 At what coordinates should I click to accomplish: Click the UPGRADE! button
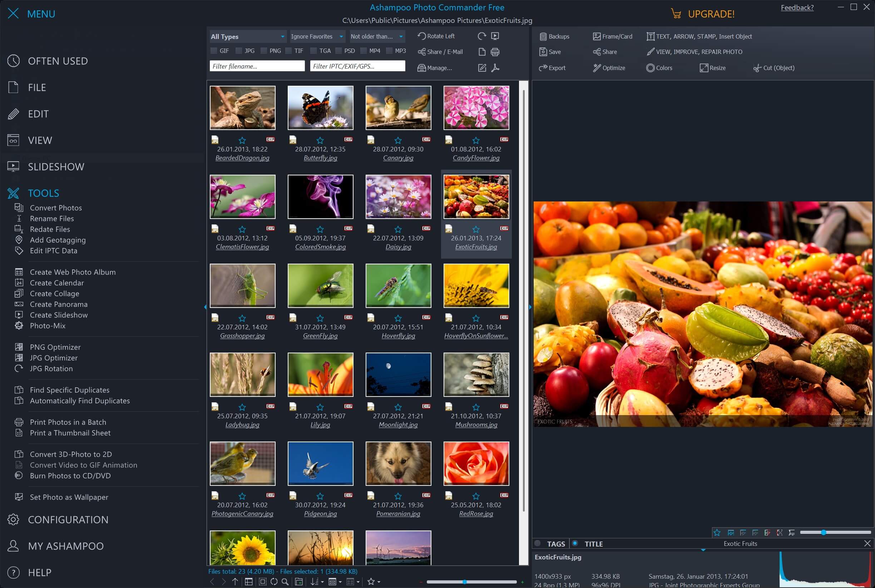point(711,14)
